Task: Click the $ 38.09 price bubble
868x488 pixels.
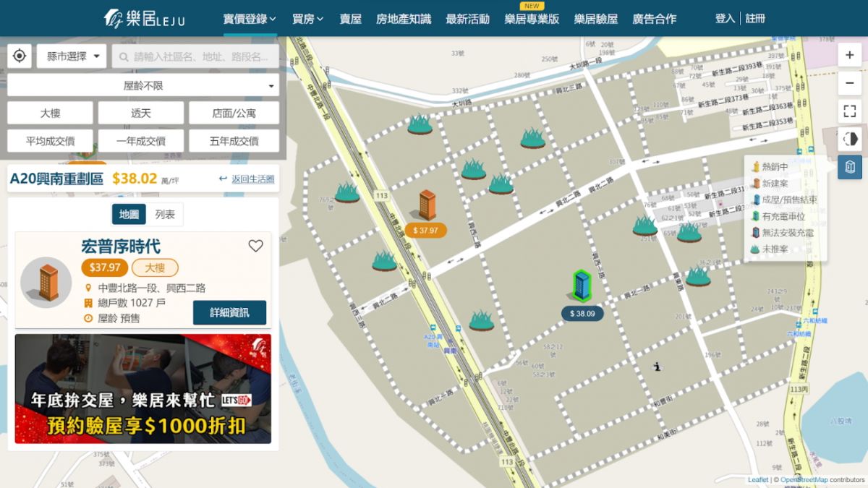Action: (x=582, y=314)
